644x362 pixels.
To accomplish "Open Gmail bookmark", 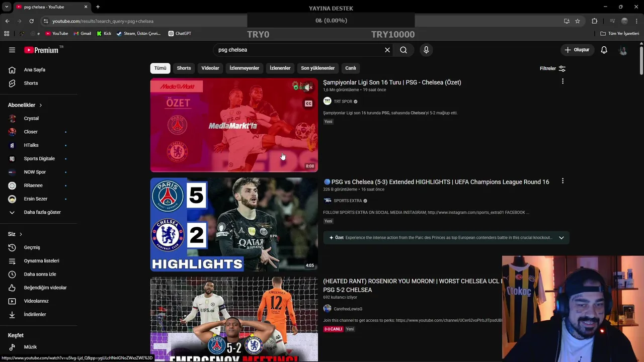I will [83, 34].
